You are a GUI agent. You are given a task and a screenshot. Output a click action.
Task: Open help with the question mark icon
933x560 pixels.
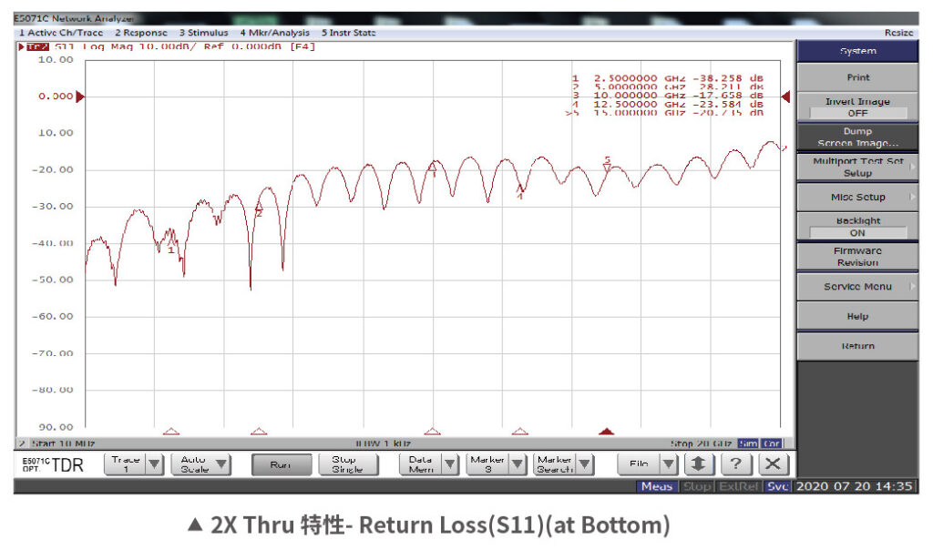(736, 464)
